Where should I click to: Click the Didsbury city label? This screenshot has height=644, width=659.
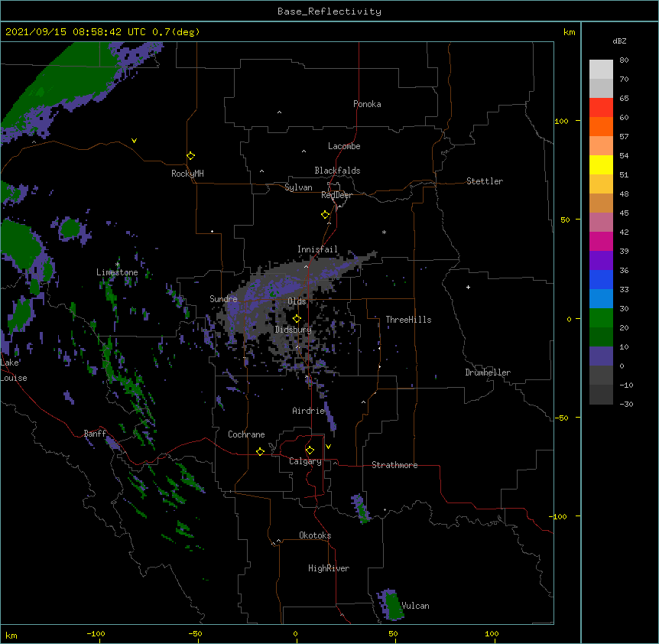point(293,330)
